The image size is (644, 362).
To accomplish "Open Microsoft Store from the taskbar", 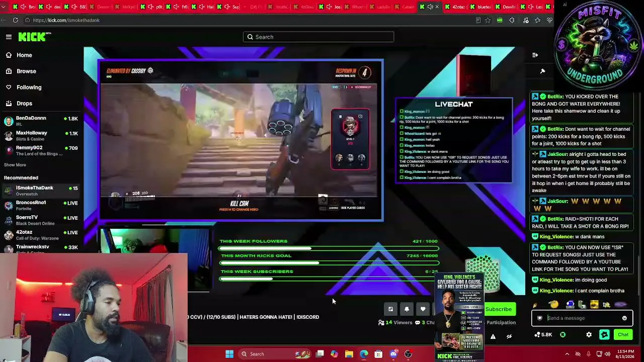I will pyautogui.click(x=378, y=354).
